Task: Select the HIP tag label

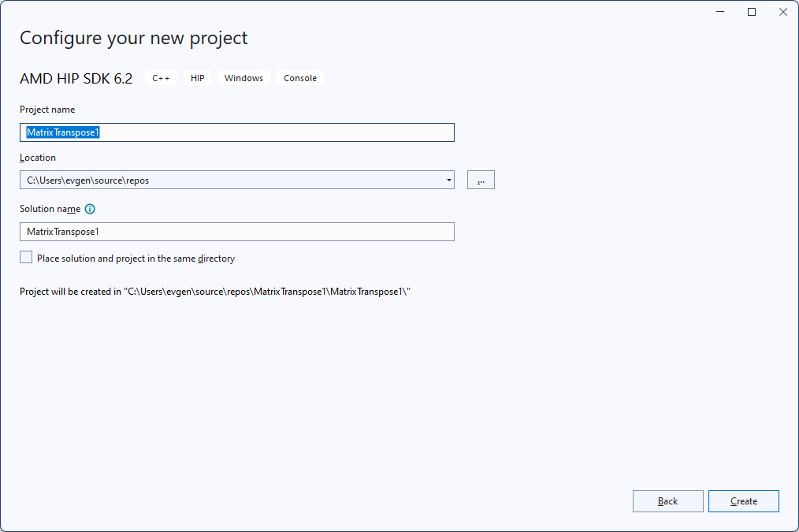Action: [x=197, y=78]
